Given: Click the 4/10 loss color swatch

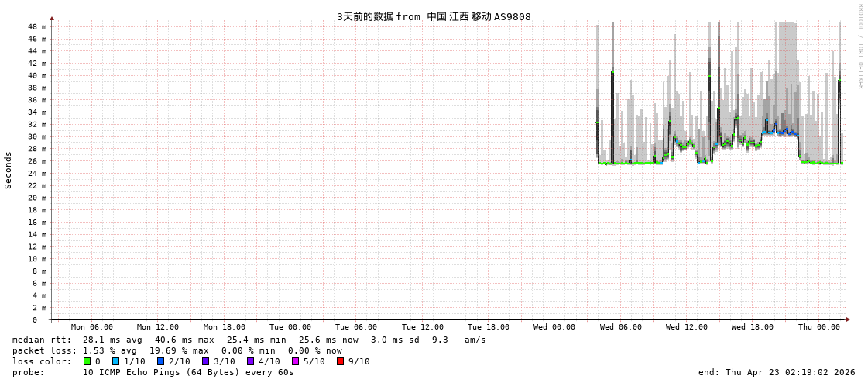Looking at the screenshot, I should pyautogui.click(x=250, y=361).
